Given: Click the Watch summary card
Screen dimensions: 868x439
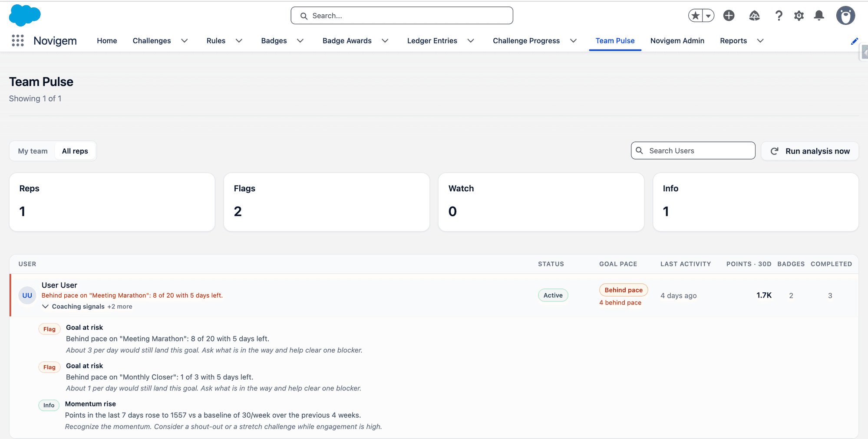Looking at the screenshot, I should pyautogui.click(x=541, y=202).
